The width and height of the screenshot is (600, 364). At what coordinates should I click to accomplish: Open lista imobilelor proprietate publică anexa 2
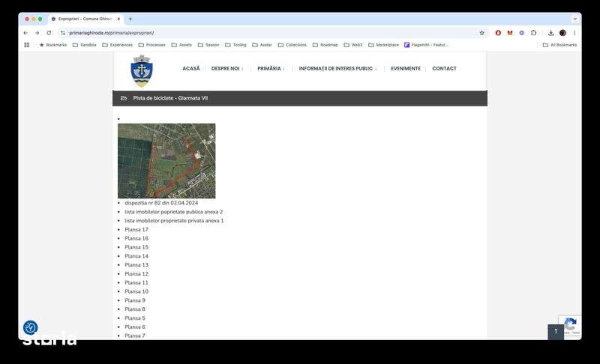point(174,212)
